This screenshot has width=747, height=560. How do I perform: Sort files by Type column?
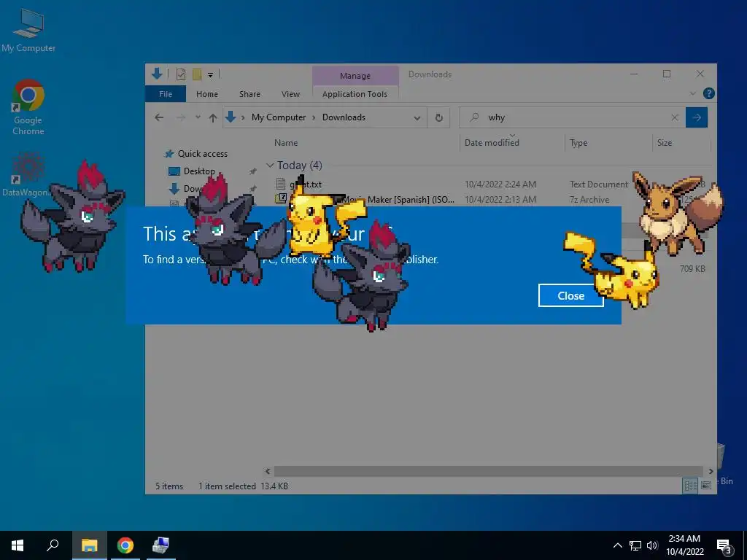(578, 142)
